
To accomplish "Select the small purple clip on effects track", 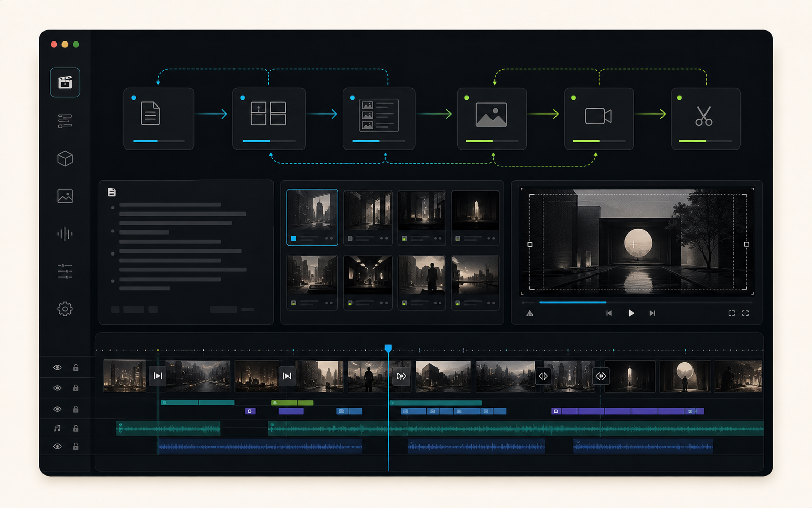I will pyautogui.click(x=250, y=411).
